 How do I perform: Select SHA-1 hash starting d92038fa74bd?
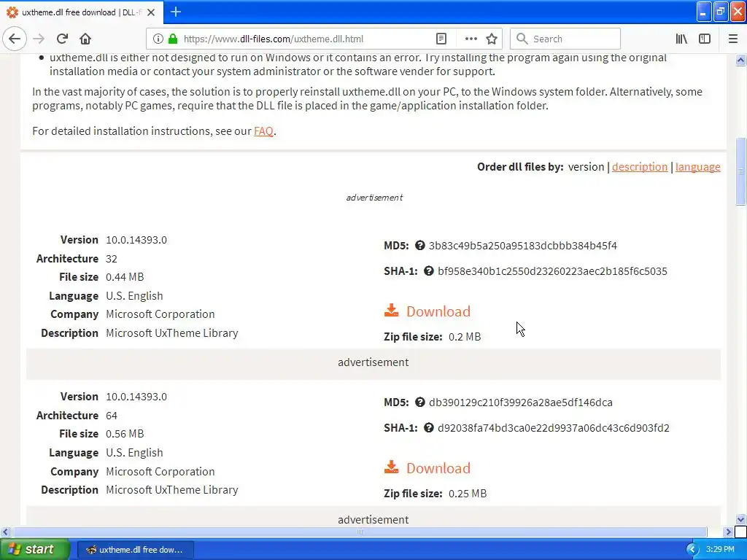pos(553,428)
